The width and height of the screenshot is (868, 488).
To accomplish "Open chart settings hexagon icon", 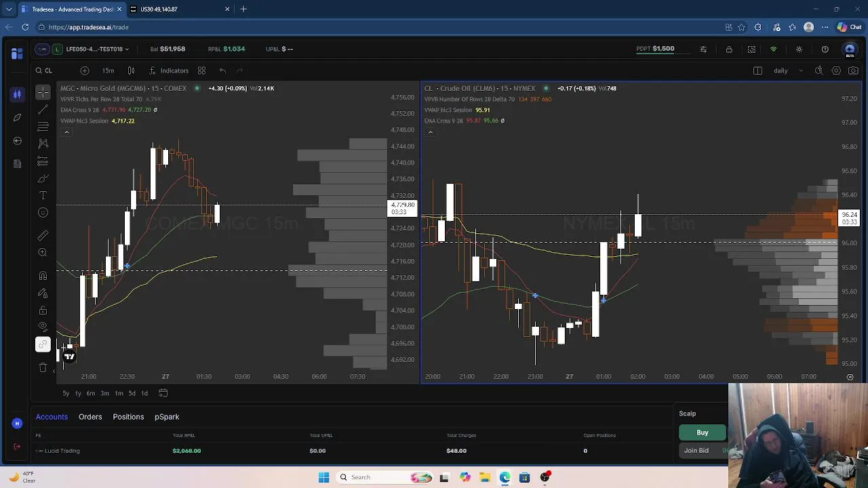I will (836, 70).
